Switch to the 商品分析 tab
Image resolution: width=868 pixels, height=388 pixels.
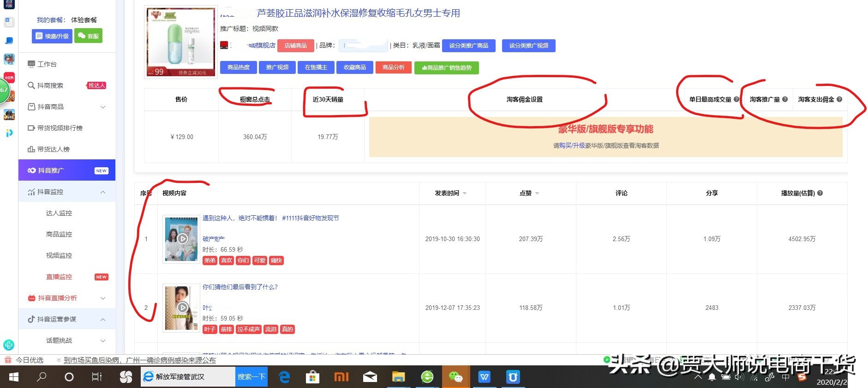click(x=394, y=67)
